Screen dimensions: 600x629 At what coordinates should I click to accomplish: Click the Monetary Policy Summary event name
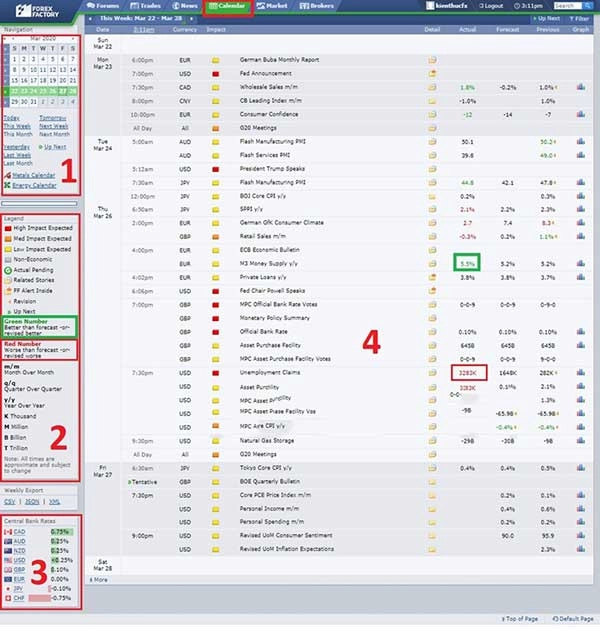[275, 318]
